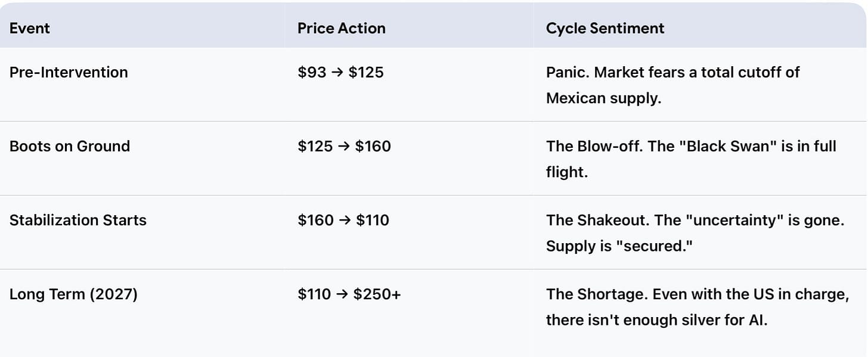This screenshot has height=357, width=868.
Task: Click the arrow in the Boots on Ground price
Action: tap(344, 147)
